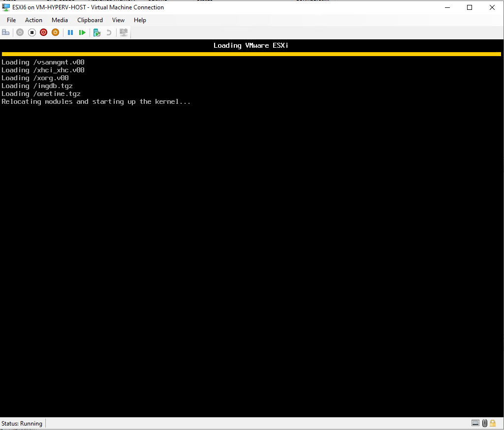
Task: Open the Clipboard menu
Action: click(x=90, y=20)
